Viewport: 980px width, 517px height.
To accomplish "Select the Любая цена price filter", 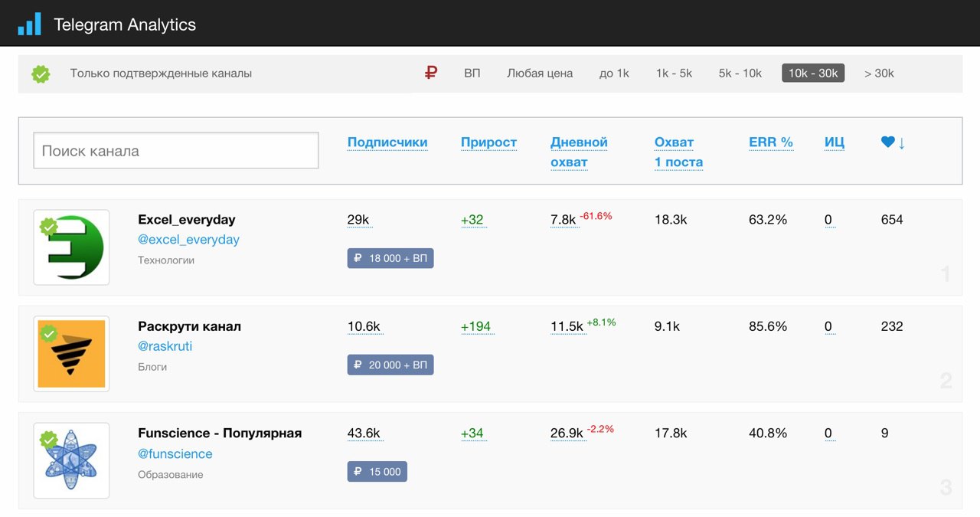I will click(540, 74).
